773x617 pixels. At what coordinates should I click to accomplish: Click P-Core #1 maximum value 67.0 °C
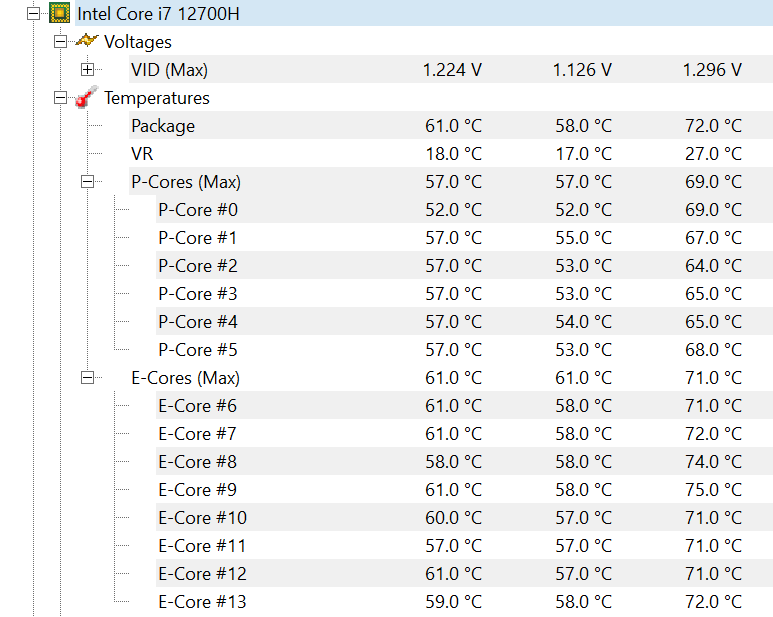713,238
